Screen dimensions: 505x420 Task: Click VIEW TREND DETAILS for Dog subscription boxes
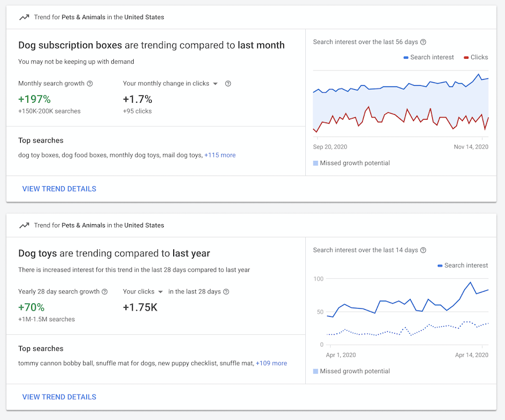pos(59,189)
